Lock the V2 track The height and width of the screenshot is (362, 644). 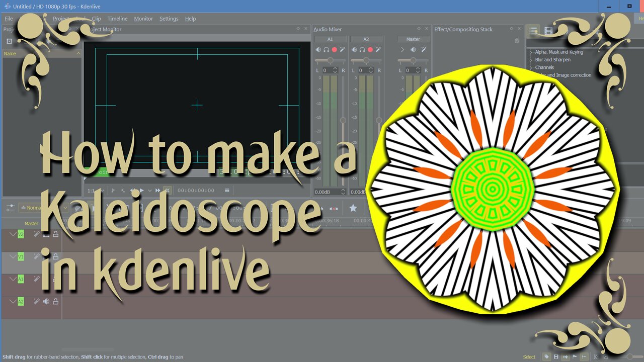pos(55,234)
